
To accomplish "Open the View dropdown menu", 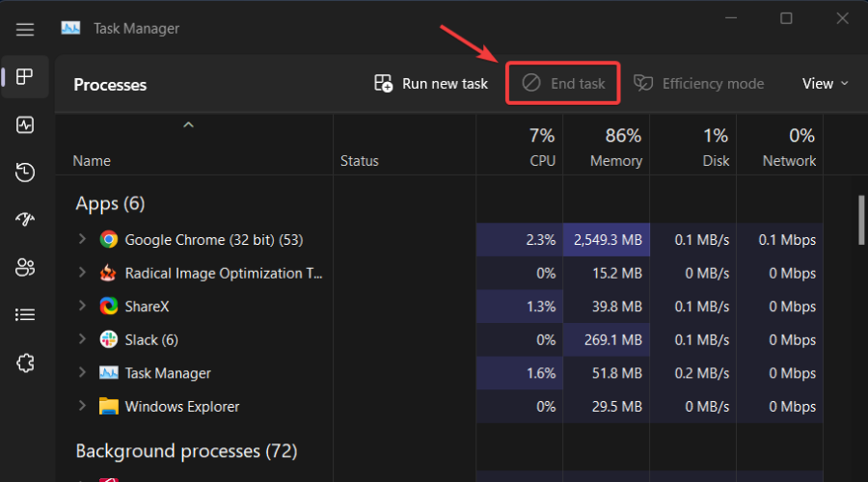I will click(825, 84).
